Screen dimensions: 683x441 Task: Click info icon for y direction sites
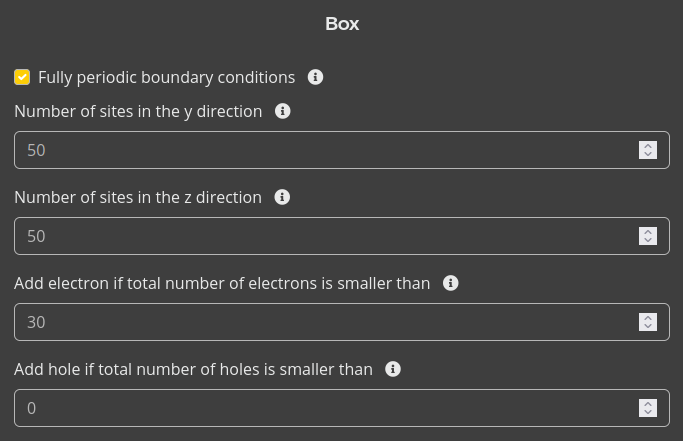coord(282,111)
